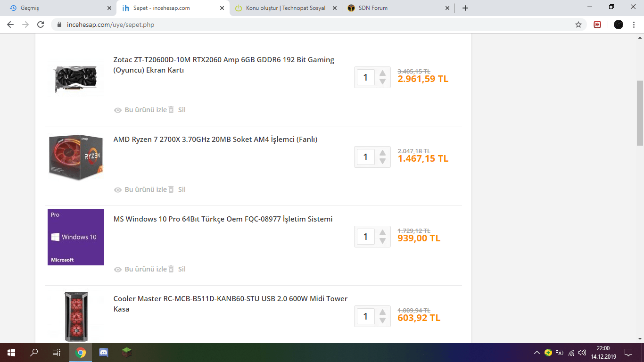Screen dimensions: 644x362
Task: Open a new browser tab
Action: [465, 8]
